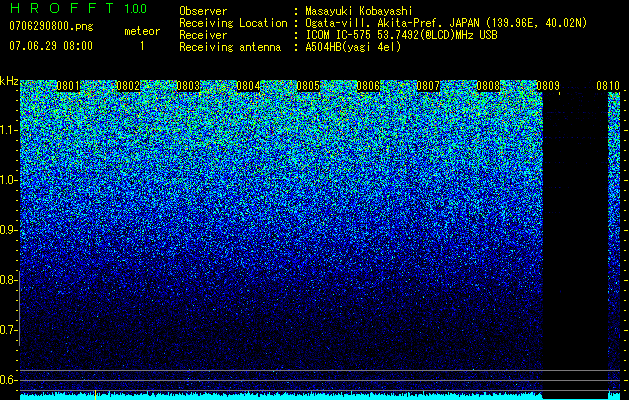Click the date stamp 07.06.29 08:00

pyautogui.click(x=51, y=46)
